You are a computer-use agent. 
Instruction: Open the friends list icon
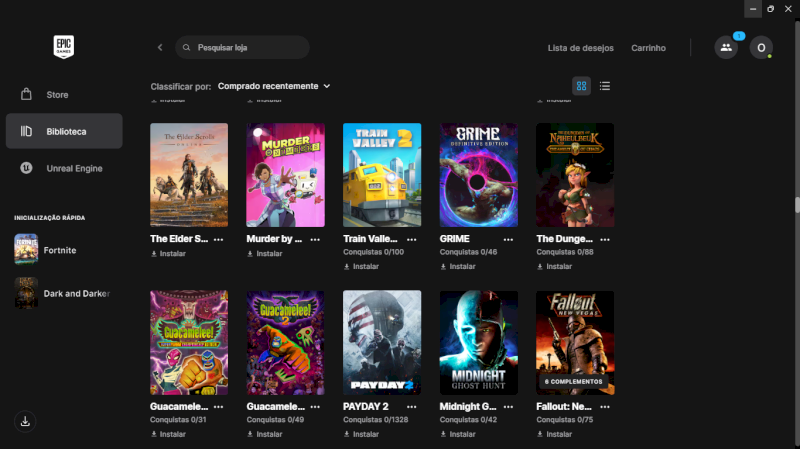pyautogui.click(x=726, y=47)
